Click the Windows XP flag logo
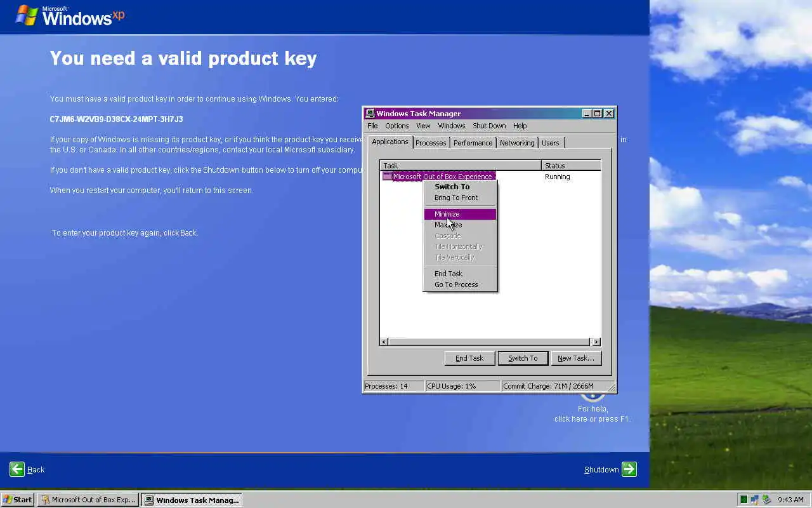The height and width of the screenshot is (508, 812). 27,15
